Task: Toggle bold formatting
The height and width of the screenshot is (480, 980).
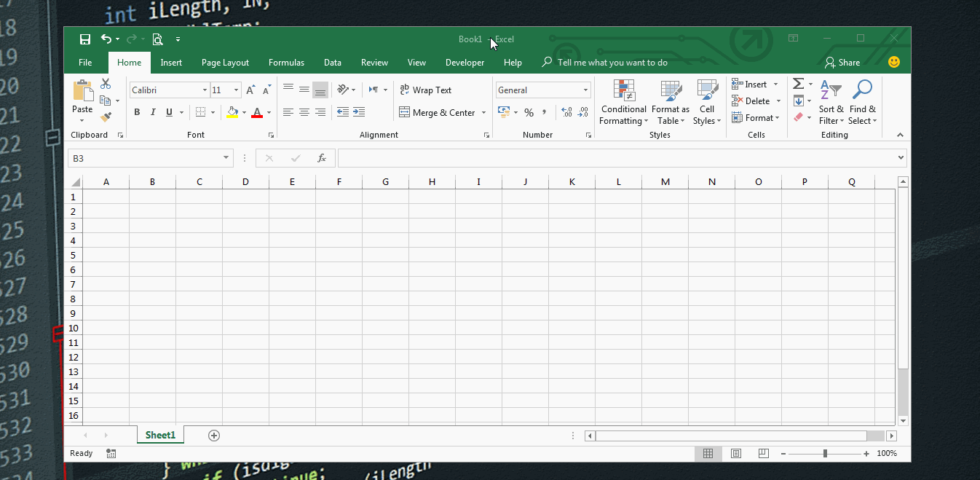Action: (x=137, y=112)
